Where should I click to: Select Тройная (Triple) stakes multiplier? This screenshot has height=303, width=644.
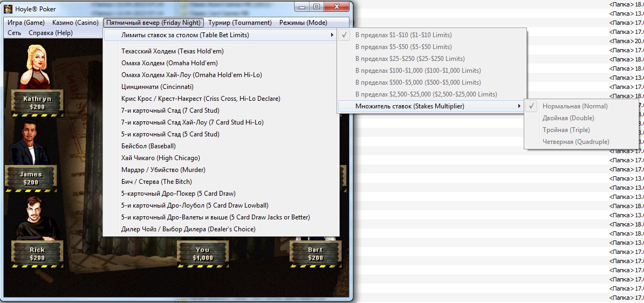581,130
